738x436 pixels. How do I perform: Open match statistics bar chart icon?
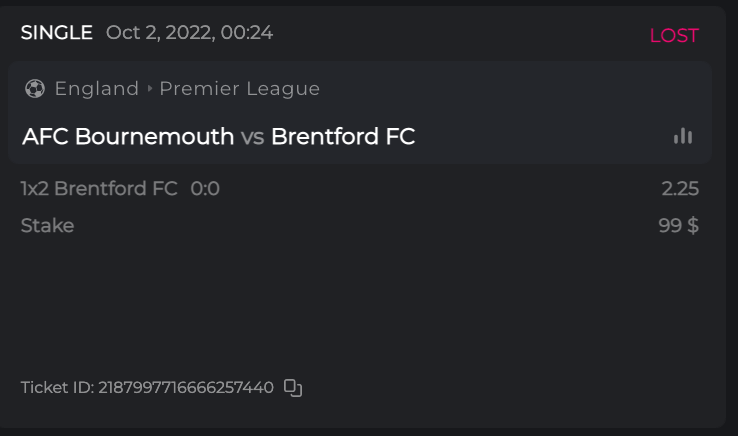[x=683, y=137]
